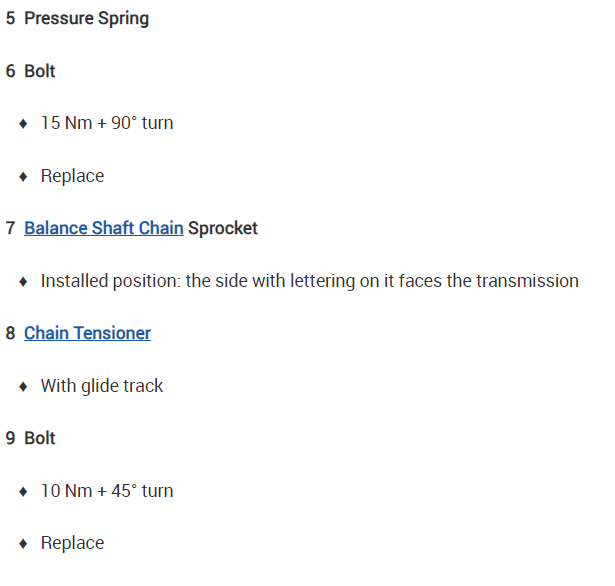Click the diamond bullet beside With glide track
The image size is (615, 586).
[23, 387]
